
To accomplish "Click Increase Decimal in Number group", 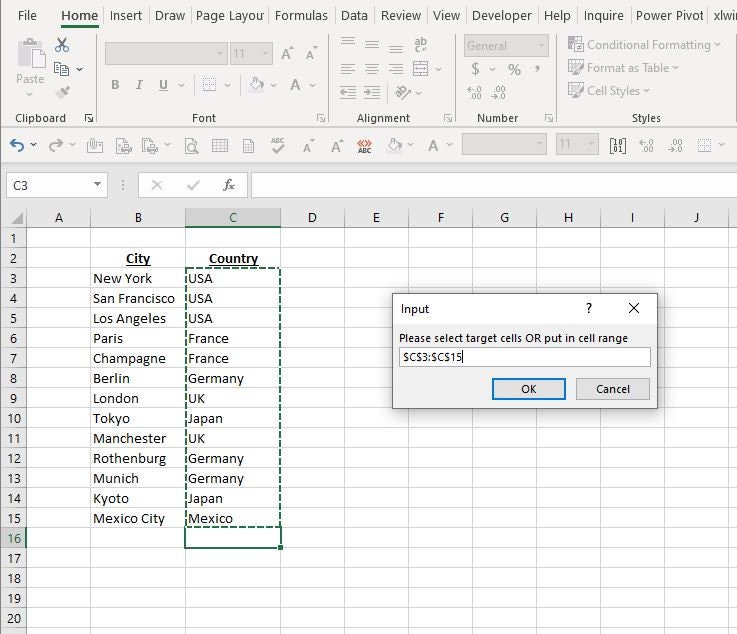I will [474, 93].
